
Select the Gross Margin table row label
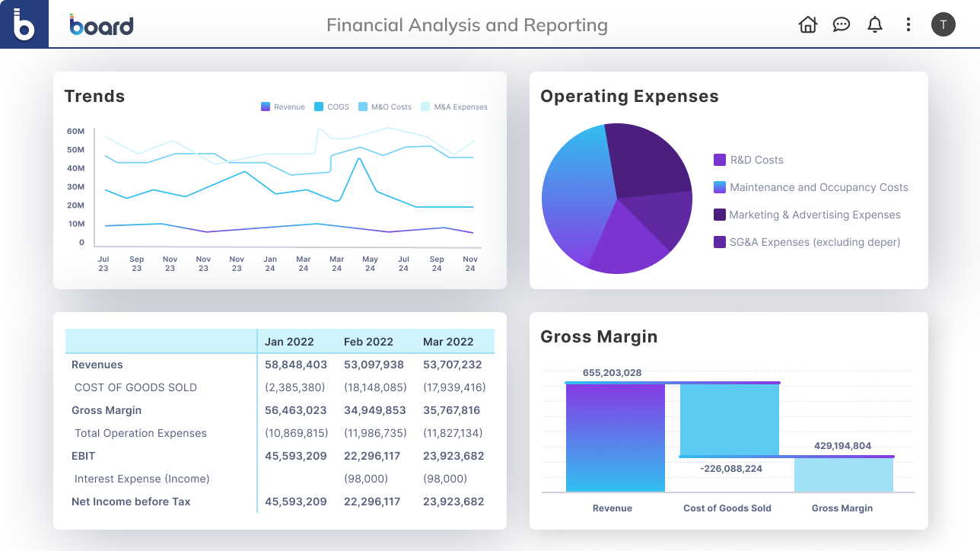tap(107, 410)
